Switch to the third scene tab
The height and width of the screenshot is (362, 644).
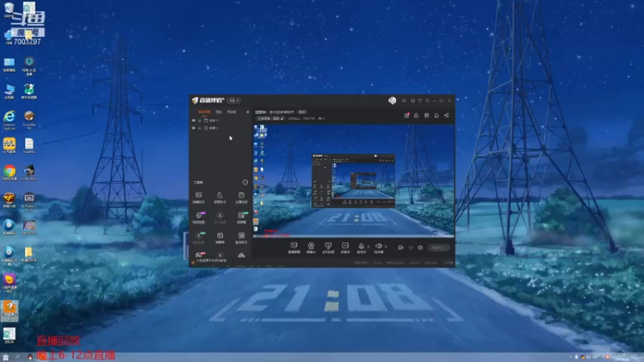pyautogui.click(x=232, y=112)
